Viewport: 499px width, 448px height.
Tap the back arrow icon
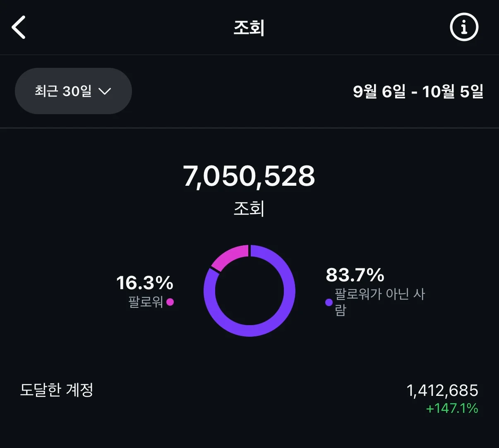click(x=19, y=27)
